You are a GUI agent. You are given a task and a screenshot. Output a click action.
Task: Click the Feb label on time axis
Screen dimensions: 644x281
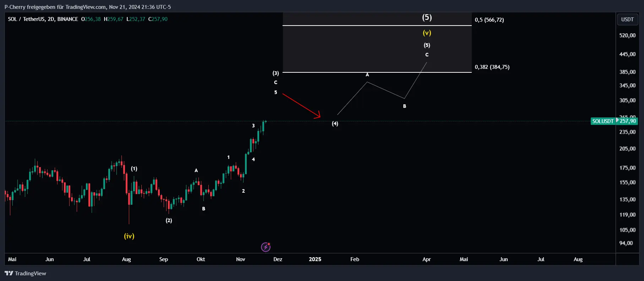click(x=355, y=259)
